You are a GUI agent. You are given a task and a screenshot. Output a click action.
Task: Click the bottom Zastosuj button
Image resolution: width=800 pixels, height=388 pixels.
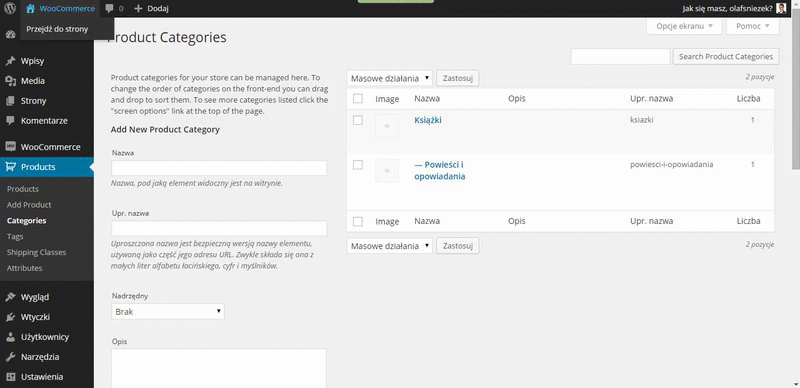[458, 246]
